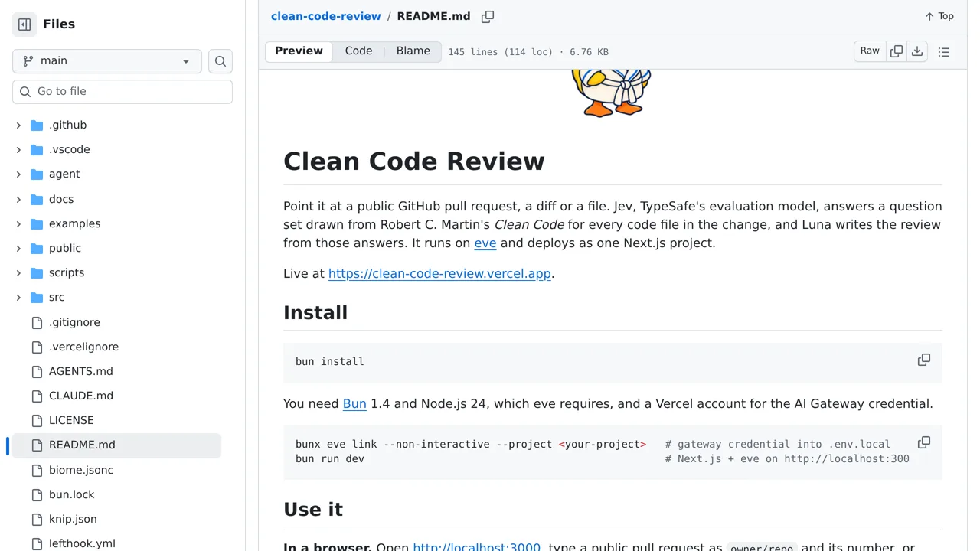Expand the .github folder chevron
This screenshot has height=551, width=980.
click(18, 125)
